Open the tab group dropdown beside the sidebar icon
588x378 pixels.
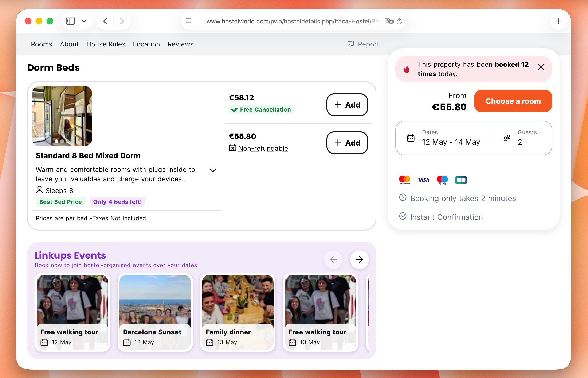pyautogui.click(x=84, y=21)
